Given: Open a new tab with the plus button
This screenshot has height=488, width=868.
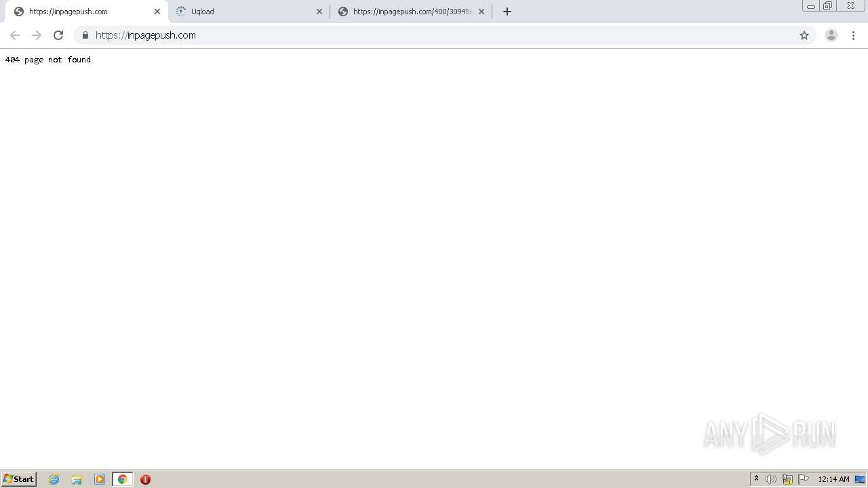Looking at the screenshot, I should [x=507, y=12].
